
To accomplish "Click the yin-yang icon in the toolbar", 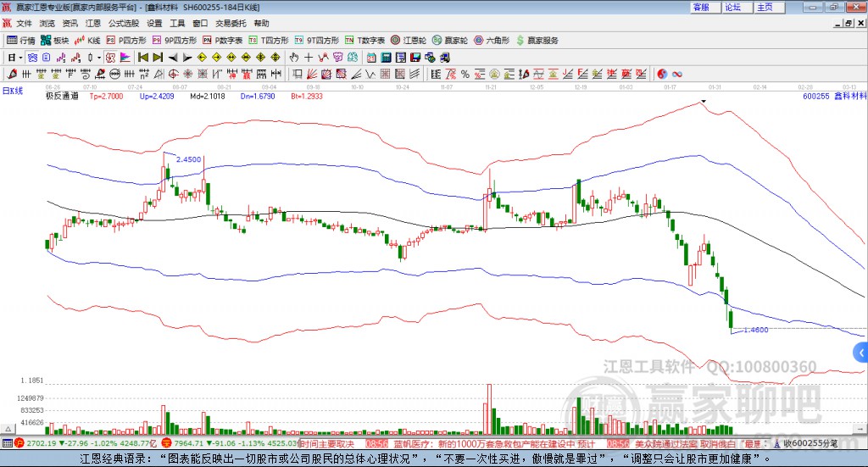I will [x=661, y=75].
